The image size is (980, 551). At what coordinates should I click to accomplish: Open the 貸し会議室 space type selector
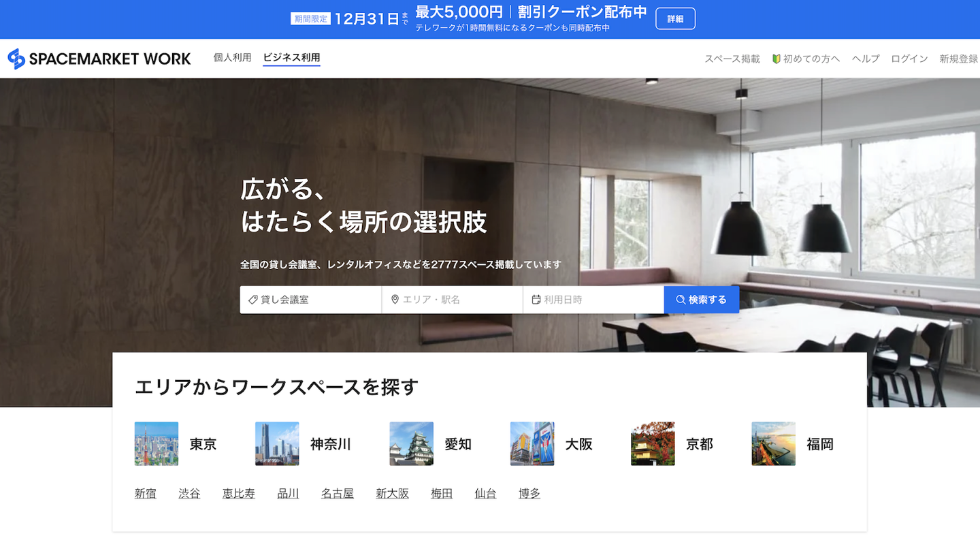pyautogui.click(x=310, y=300)
